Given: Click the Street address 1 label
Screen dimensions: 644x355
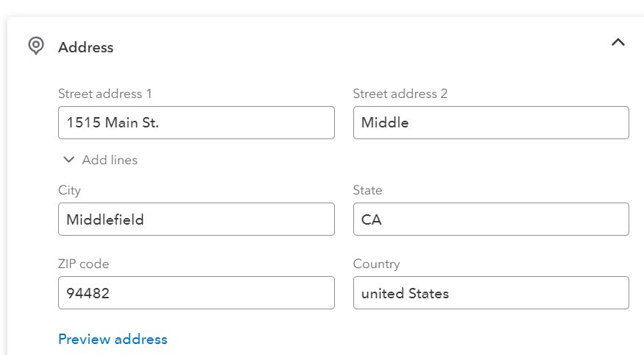Looking at the screenshot, I should (105, 94).
